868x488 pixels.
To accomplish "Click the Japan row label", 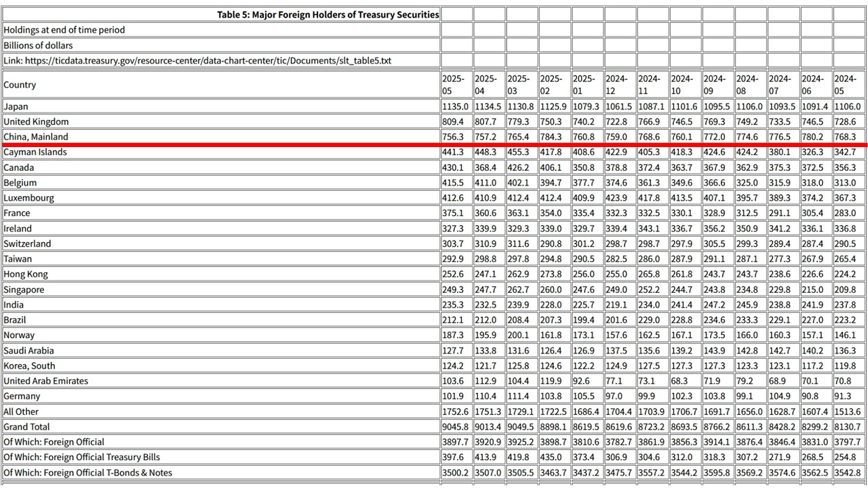I will (x=16, y=106).
